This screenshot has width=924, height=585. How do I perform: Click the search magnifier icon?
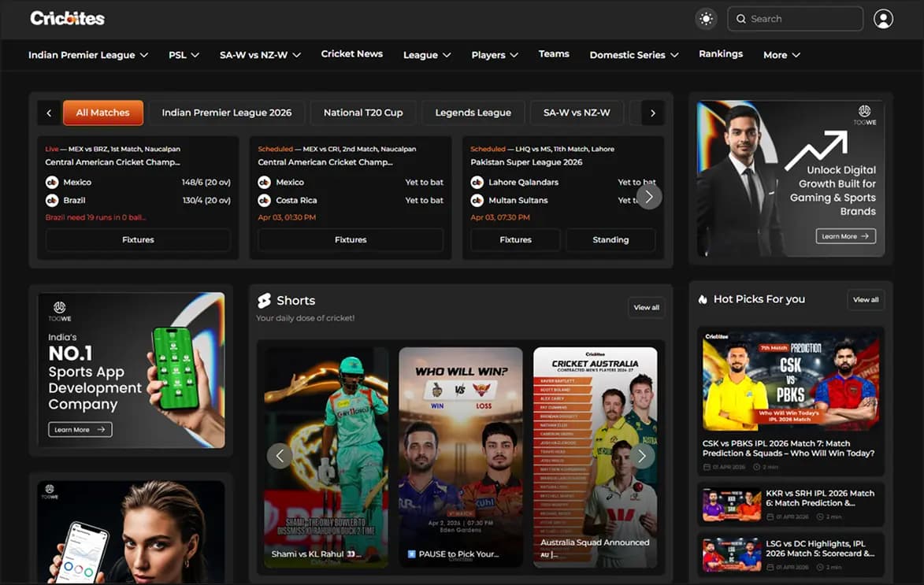(x=741, y=19)
